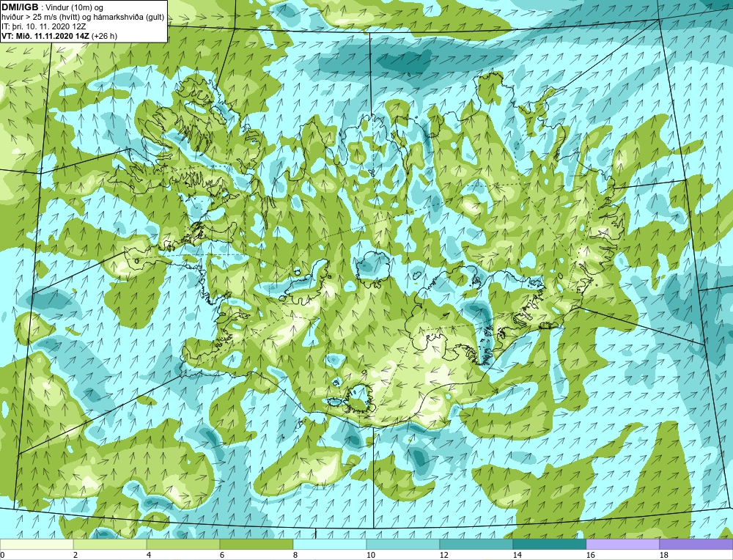This screenshot has width=733, height=560.
Task: Click the 0–2 m/s palest legend swatch
Action: 37,545
